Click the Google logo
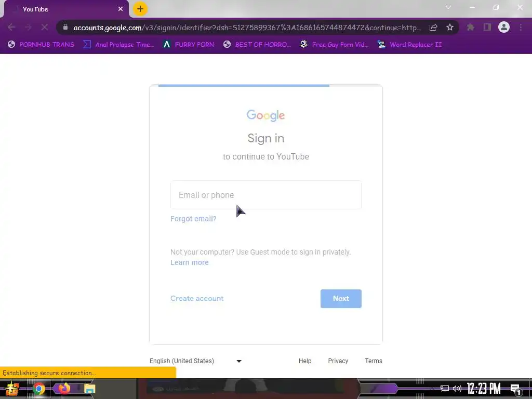 [x=265, y=116]
